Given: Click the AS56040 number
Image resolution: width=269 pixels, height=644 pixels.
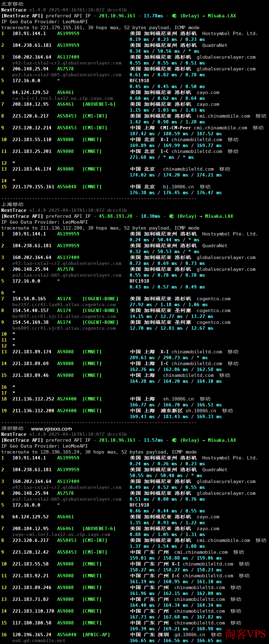Looking at the screenshot, I should tap(67, 634).
